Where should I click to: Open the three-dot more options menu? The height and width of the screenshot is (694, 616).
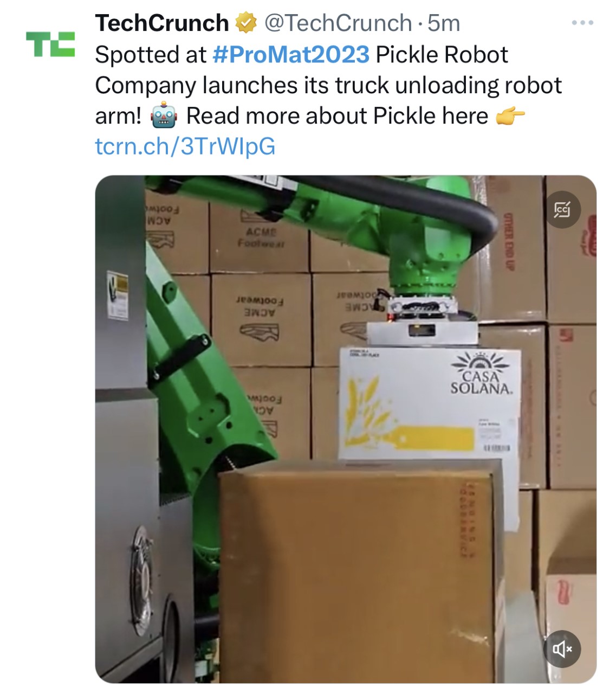(583, 23)
